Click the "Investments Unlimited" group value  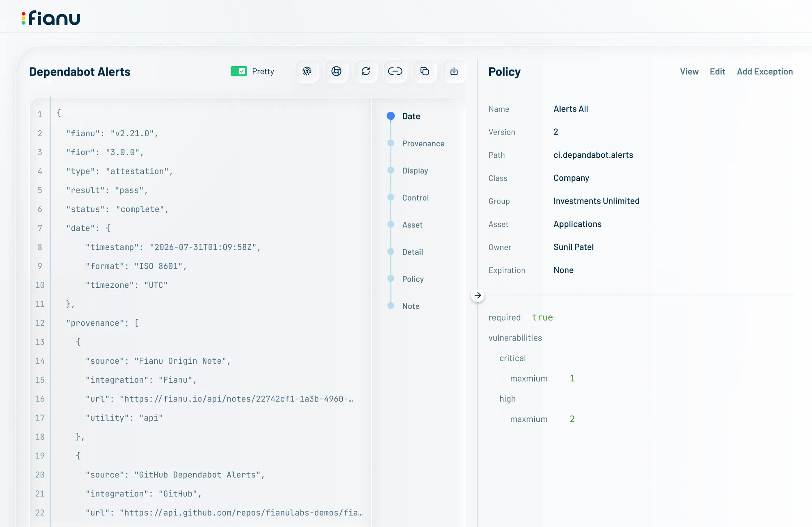pos(596,201)
